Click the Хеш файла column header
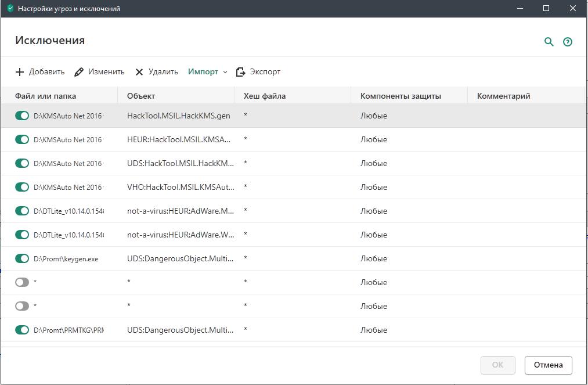588x385 pixels. point(265,96)
